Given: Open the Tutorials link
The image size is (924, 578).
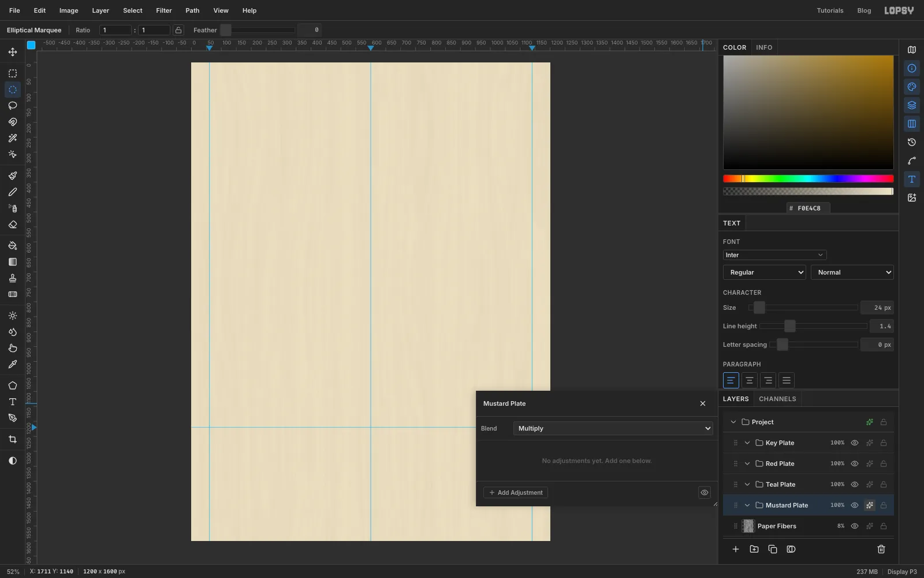Looking at the screenshot, I should [830, 10].
